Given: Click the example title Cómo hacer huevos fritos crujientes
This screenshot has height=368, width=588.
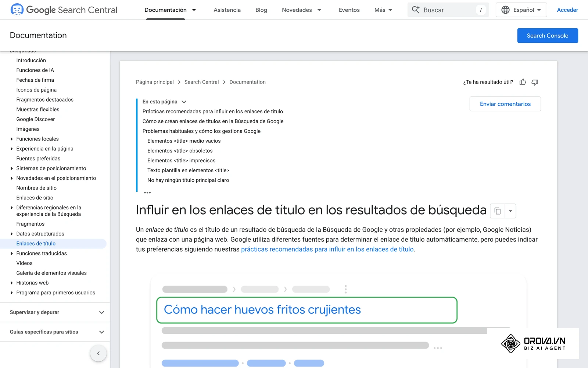Looking at the screenshot, I should click(x=262, y=310).
